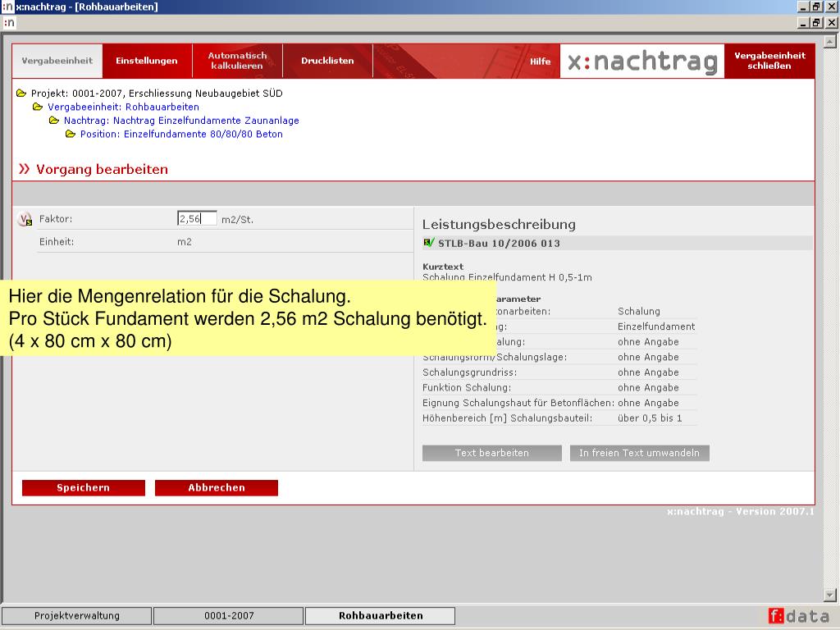The width and height of the screenshot is (840, 630).
Task: Click folder icon beside Nachtrag Einzelfundamente Zaunanlage
Action: [54, 121]
